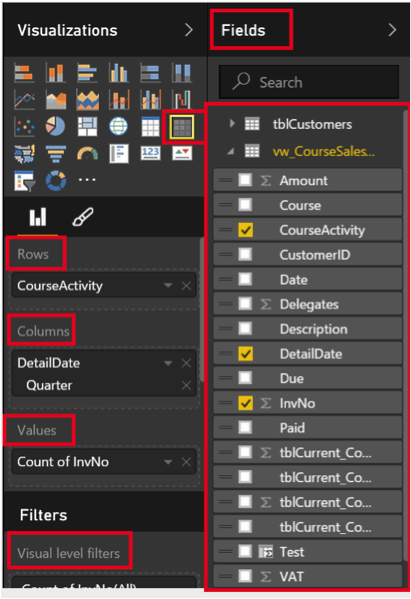Select line and stacked column chart visual
Viewport: 411px width, 599px height.
(119, 100)
